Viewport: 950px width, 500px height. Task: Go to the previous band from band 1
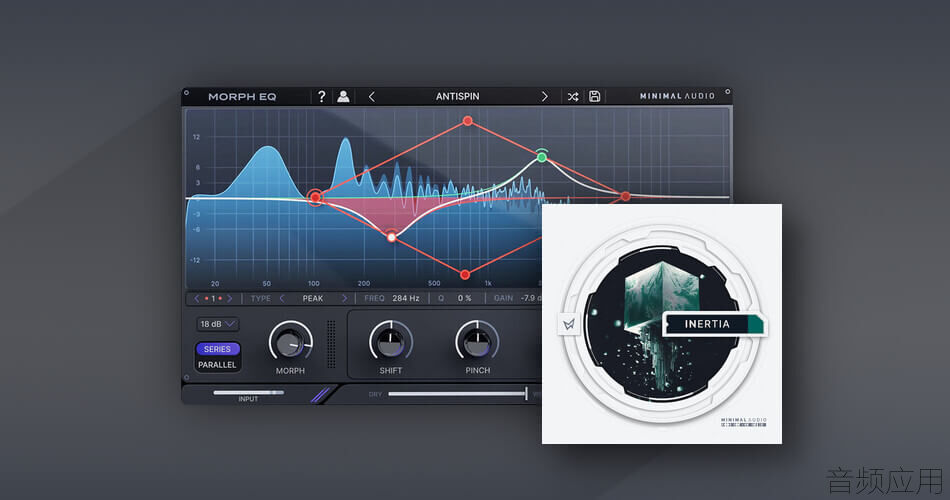tap(197, 299)
